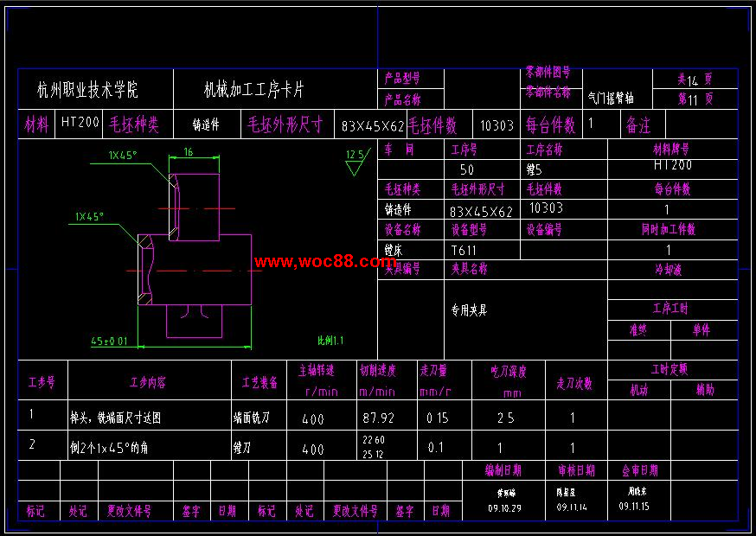Screen dimensions: 756x536
Task: Click the 零部件名称 label
Action: [x=548, y=92]
